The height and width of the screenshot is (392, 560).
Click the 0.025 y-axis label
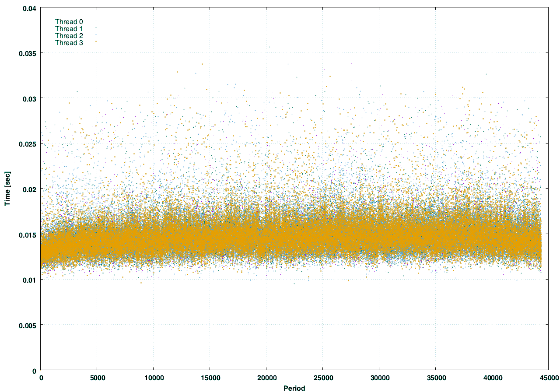27,143
